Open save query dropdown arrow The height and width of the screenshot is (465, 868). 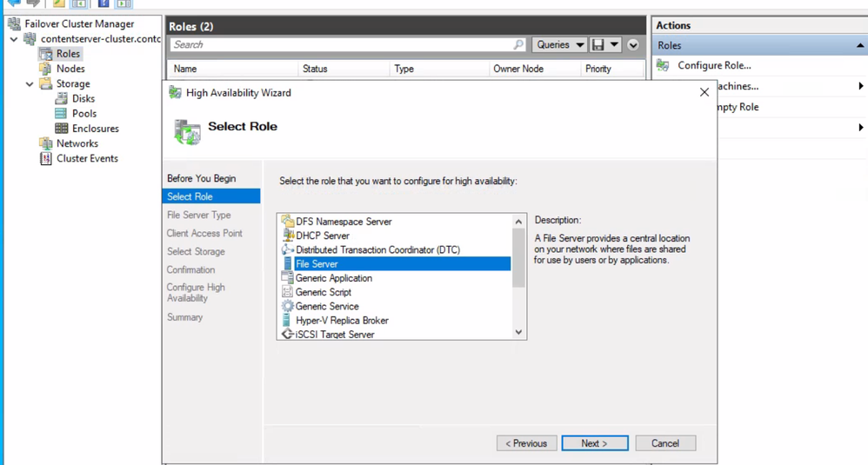[614, 45]
